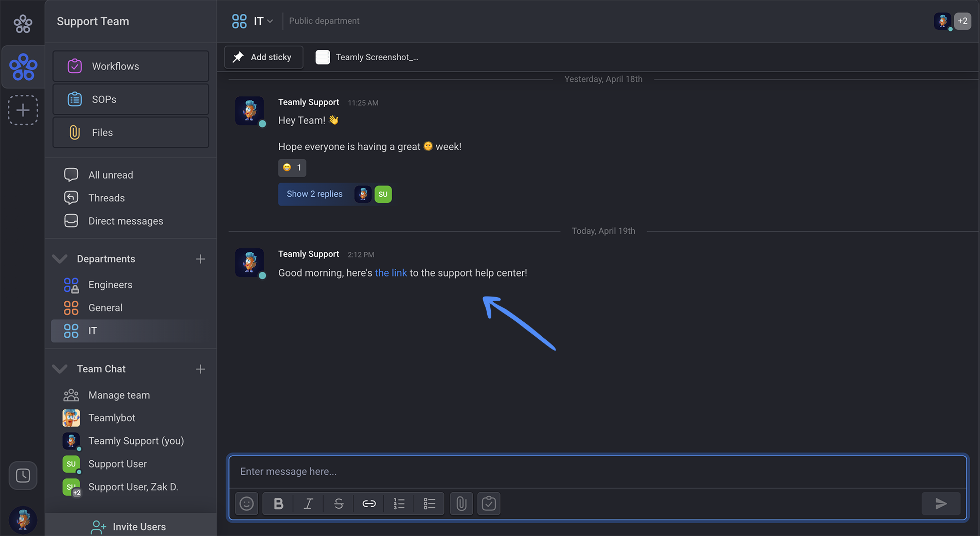The width and height of the screenshot is (980, 536).
Task: Click Add sticky button
Action: [263, 57]
